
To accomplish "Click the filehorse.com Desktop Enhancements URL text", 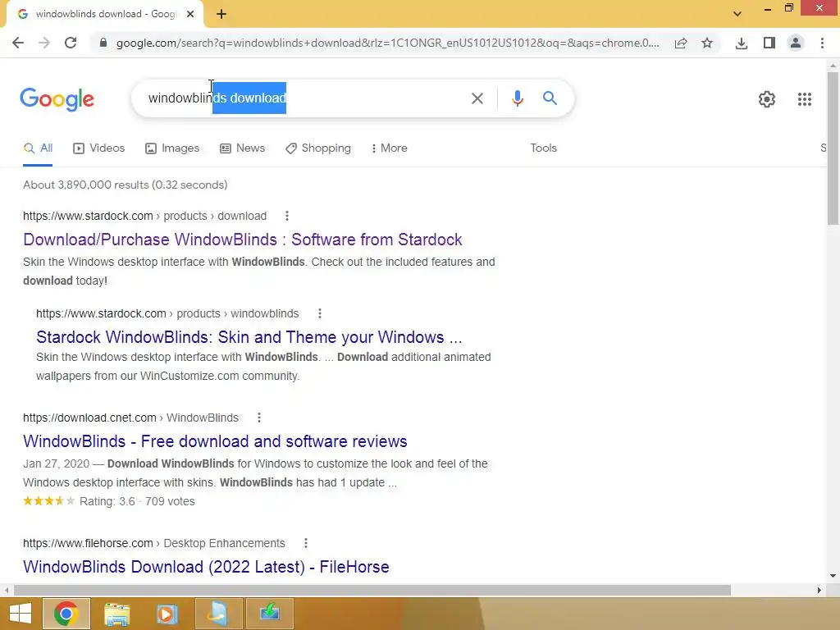I will (x=153, y=543).
